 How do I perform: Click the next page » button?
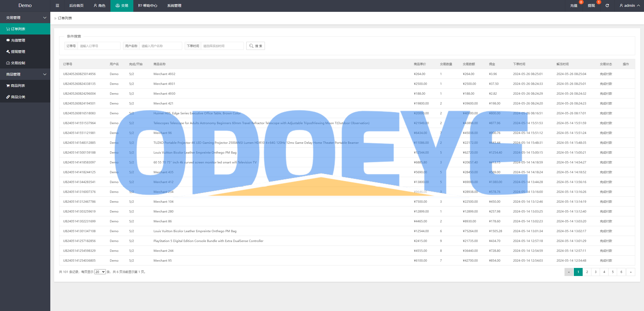point(631,272)
